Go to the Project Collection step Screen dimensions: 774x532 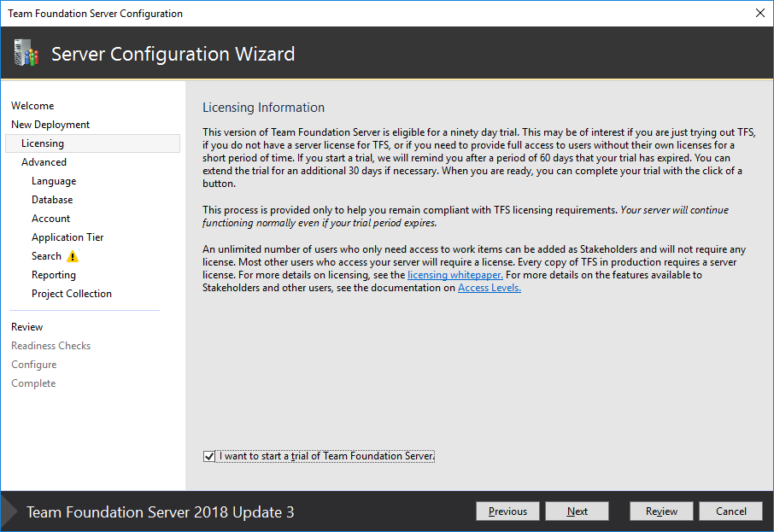(x=72, y=294)
